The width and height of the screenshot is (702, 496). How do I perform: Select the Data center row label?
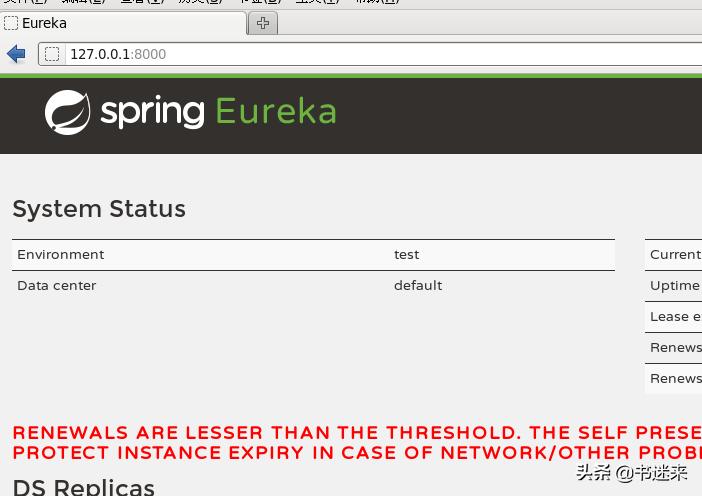point(56,286)
